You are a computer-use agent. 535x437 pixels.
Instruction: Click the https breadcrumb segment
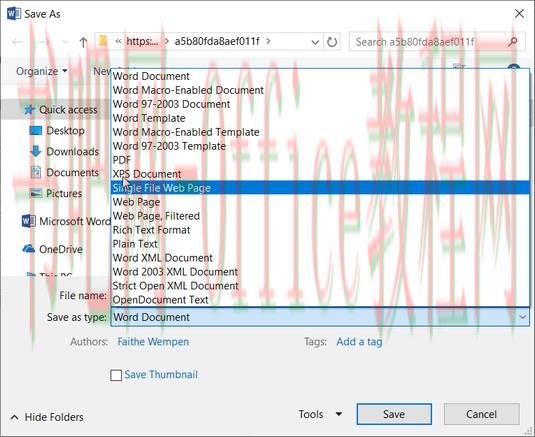[x=142, y=42]
